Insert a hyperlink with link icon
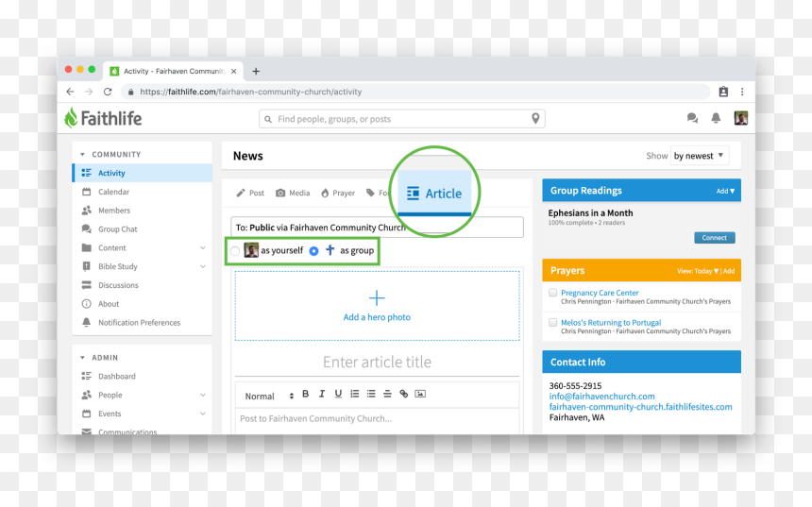The height and width of the screenshot is (507, 812). (404, 394)
